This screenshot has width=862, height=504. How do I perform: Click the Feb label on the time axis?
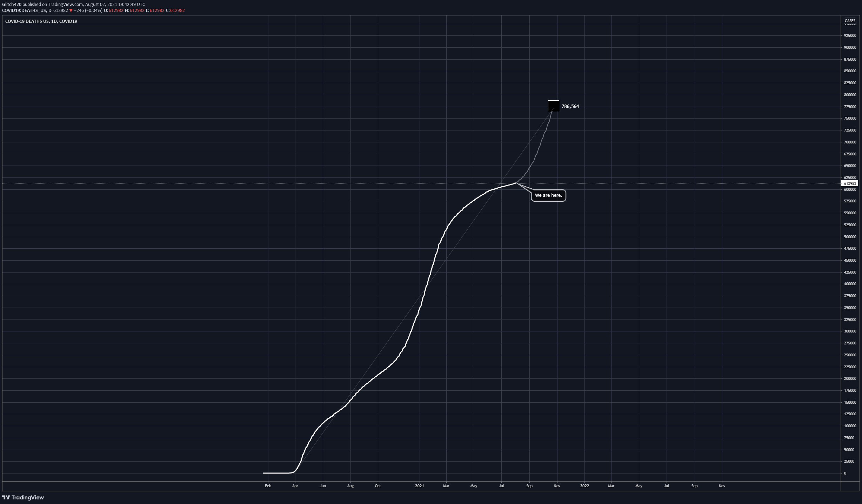pyautogui.click(x=268, y=486)
